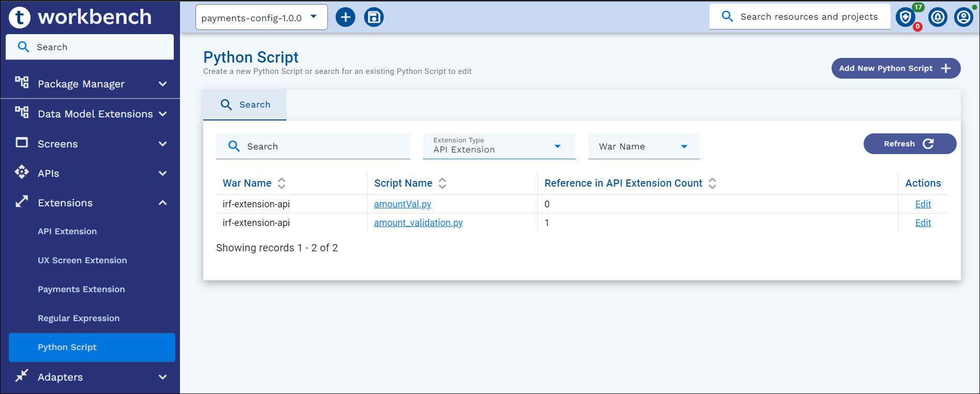Click Edit for amount_validation.py row
The image size is (980, 394).
tap(923, 223)
